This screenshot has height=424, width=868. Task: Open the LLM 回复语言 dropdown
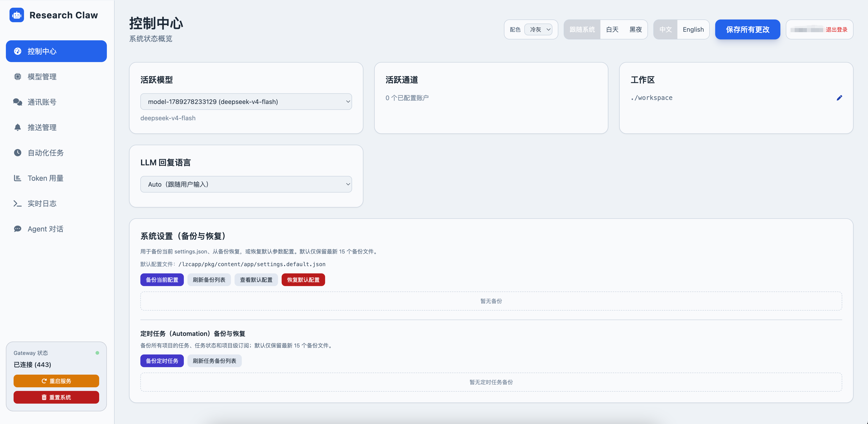point(246,184)
